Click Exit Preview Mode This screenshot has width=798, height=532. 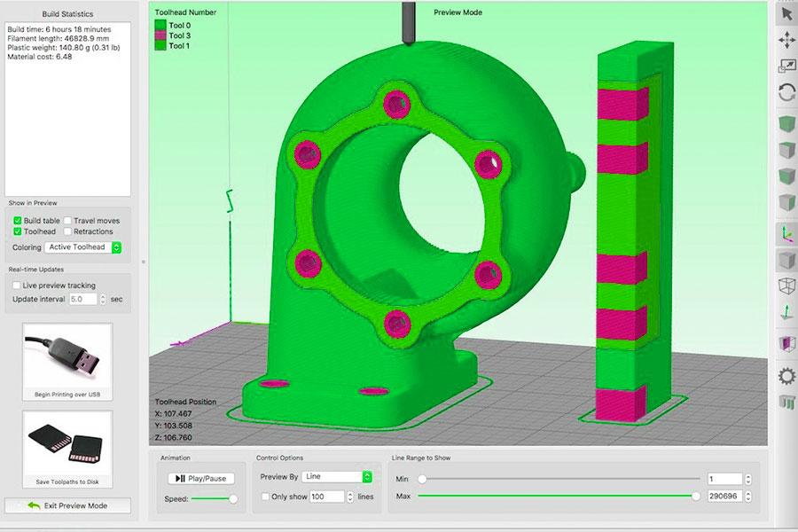(67, 505)
